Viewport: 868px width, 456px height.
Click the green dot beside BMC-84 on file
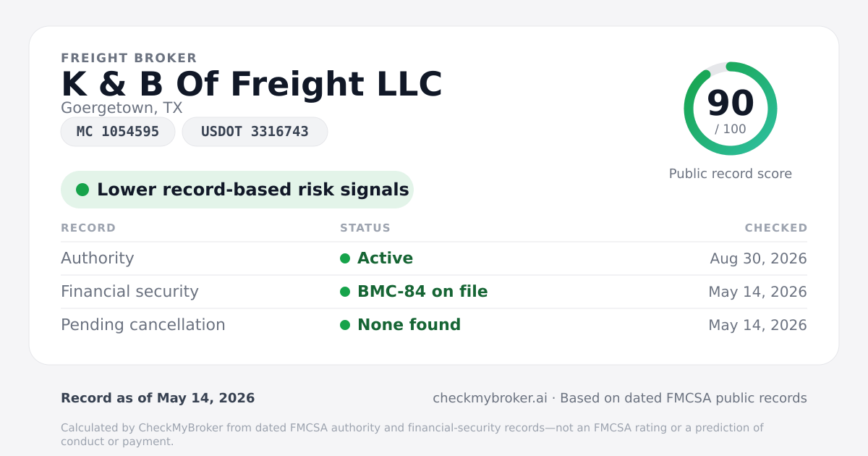(x=345, y=292)
